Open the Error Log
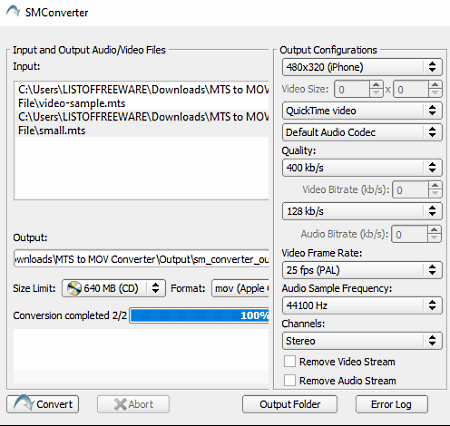This screenshot has width=450, height=426. (391, 404)
